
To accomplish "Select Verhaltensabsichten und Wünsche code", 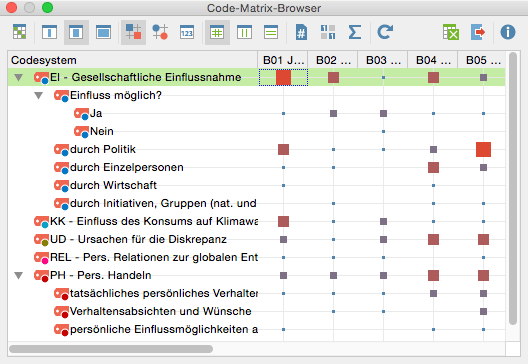I will click(x=160, y=311).
